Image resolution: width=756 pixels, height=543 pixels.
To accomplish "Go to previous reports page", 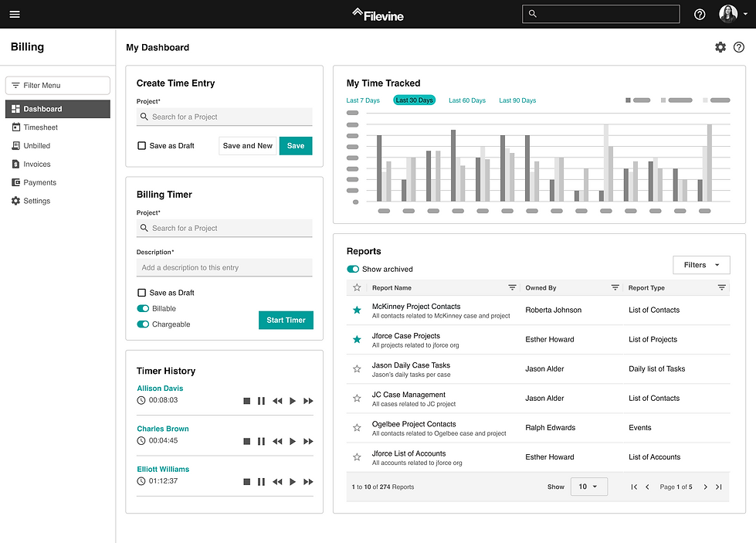I will (x=648, y=487).
